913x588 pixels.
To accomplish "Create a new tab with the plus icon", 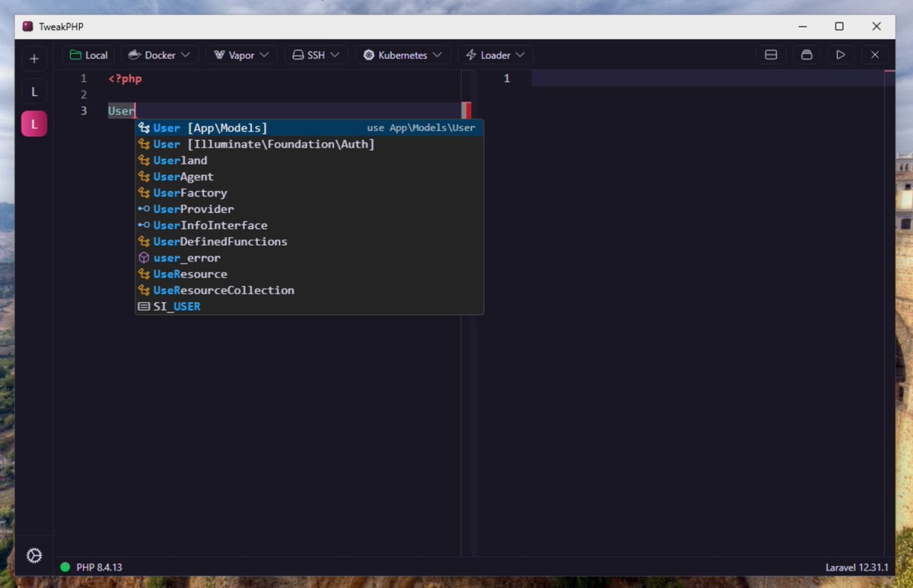I will (34, 59).
